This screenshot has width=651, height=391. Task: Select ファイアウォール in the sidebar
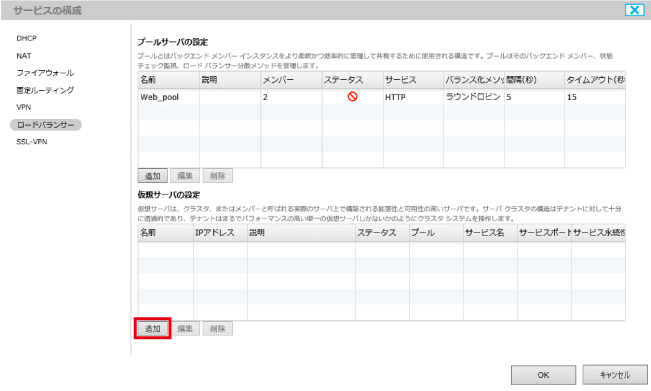[x=45, y=73]
